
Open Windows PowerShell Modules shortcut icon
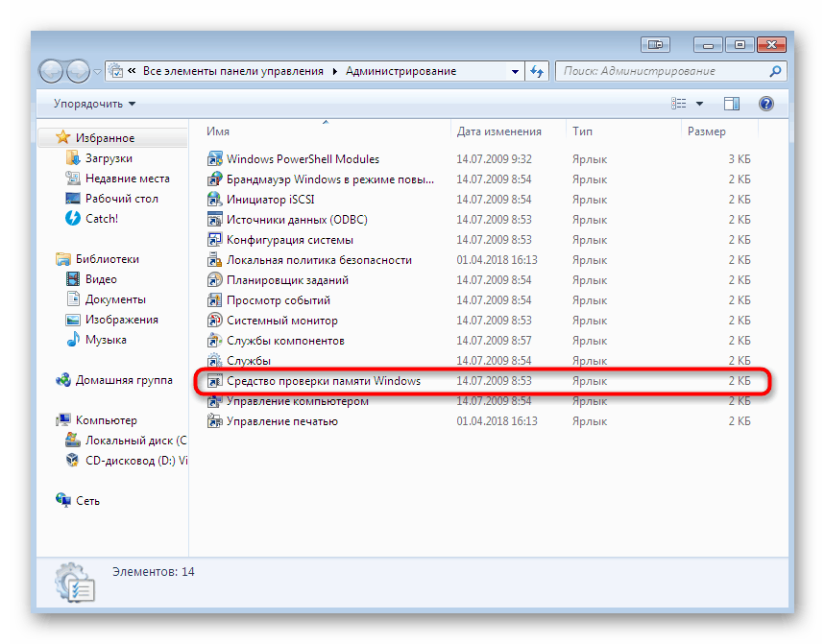coord(214,158)
